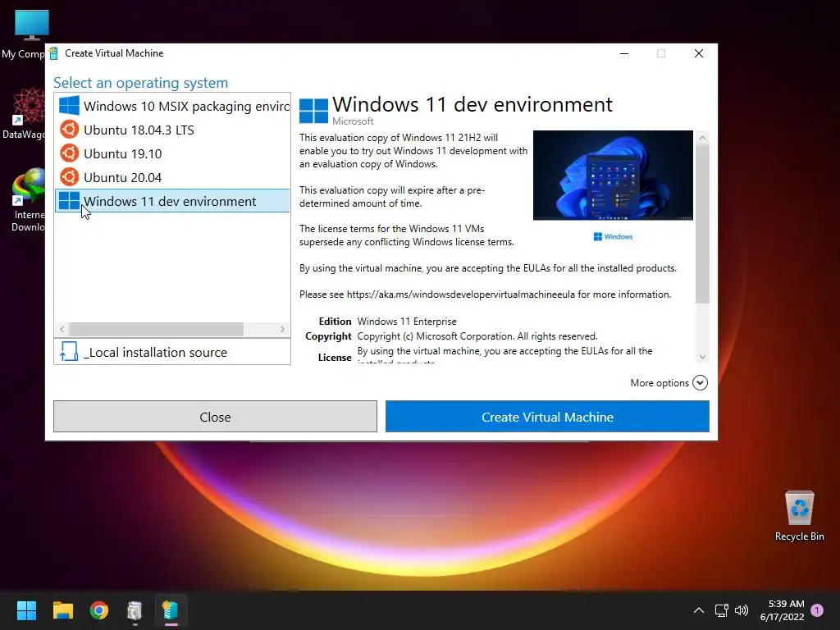The height and width of the screenshot is (630, 840).
Task: Open the notification badge in taskbar
Action: coord(817,610)
